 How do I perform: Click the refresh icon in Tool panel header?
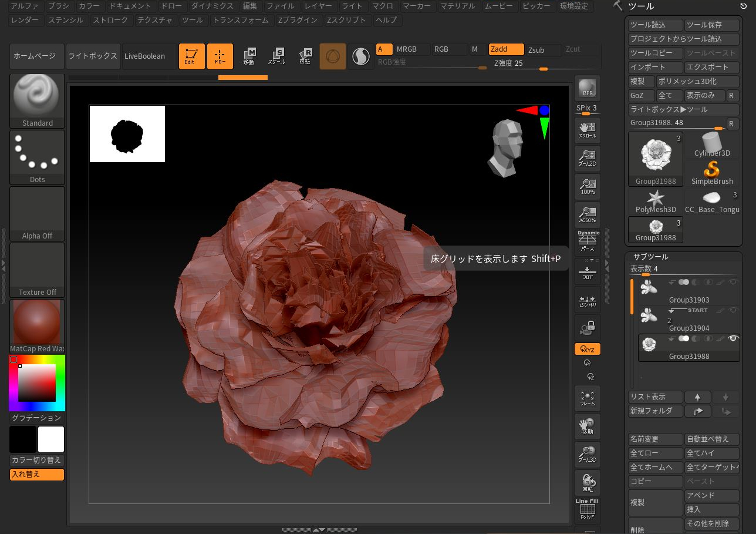744,6
